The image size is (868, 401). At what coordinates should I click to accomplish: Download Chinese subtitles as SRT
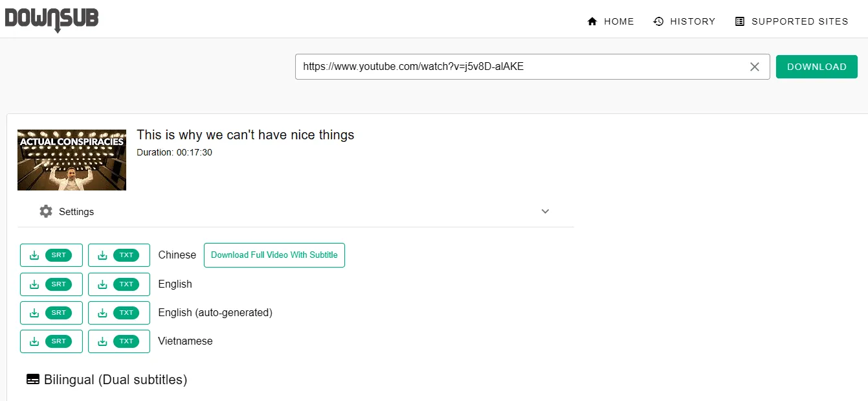click(51, 255)
